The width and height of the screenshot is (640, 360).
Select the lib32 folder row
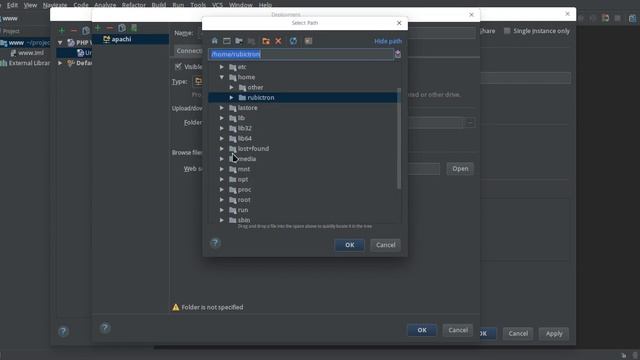(304, 128)
